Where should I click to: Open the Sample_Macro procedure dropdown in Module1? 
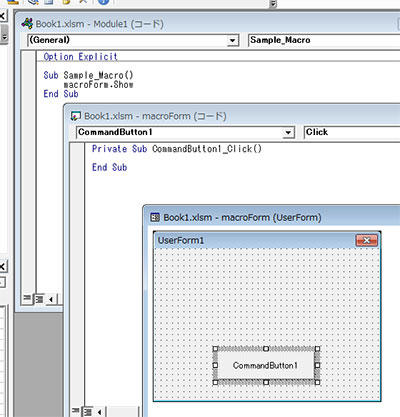pos(324,40)
